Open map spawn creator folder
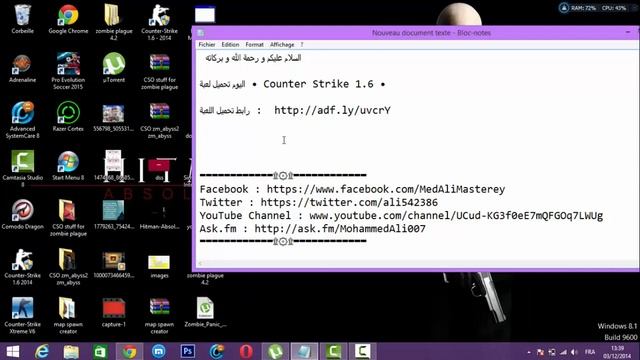The image size is (640, 360). tap(68, 316)
